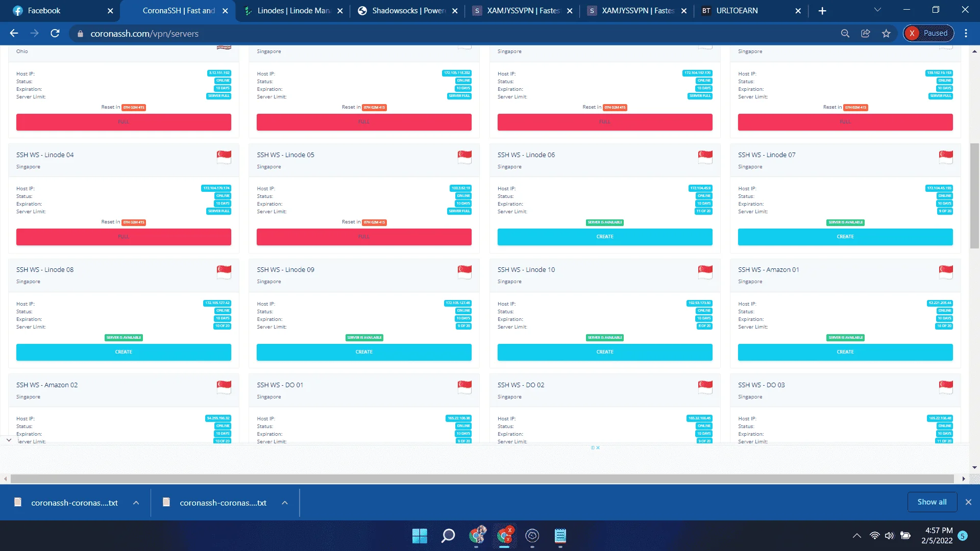The height and width of the screenshot is (551, 980).
Task: Close the CoronaSSH tab
Action: point(225,11)
